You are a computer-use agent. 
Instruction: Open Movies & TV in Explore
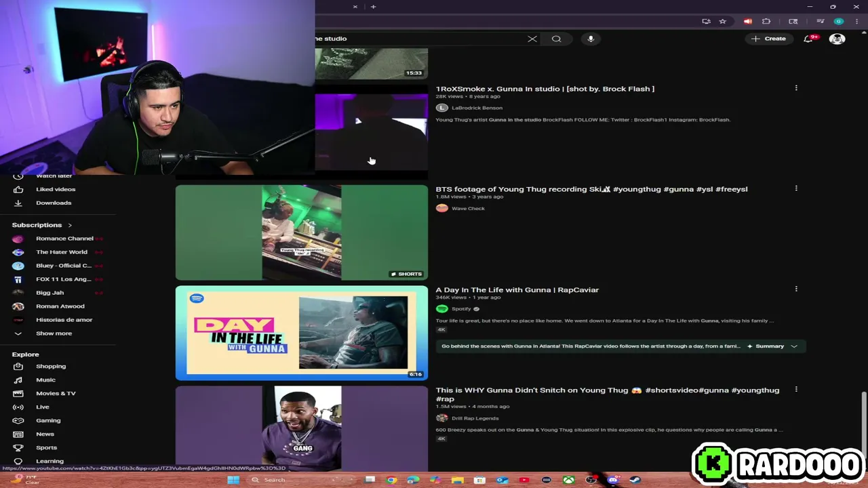56,394
